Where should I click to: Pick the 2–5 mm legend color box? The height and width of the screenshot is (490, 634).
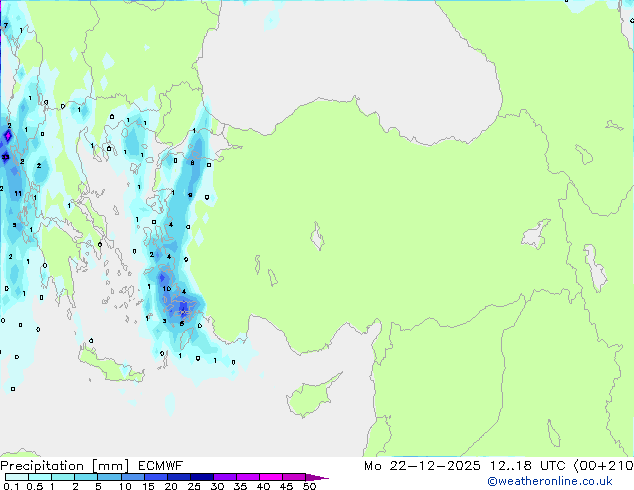click(86, 477)
